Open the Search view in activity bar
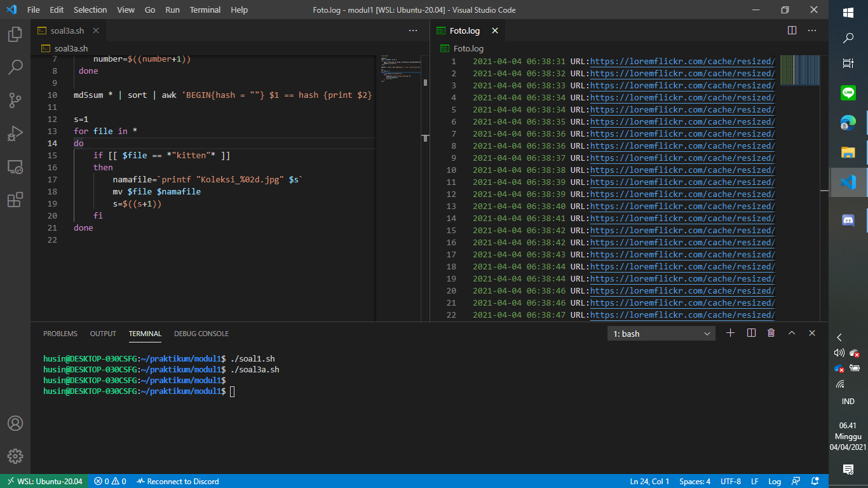The width and height of the screenshot is (868, 488). pos(15,67)
